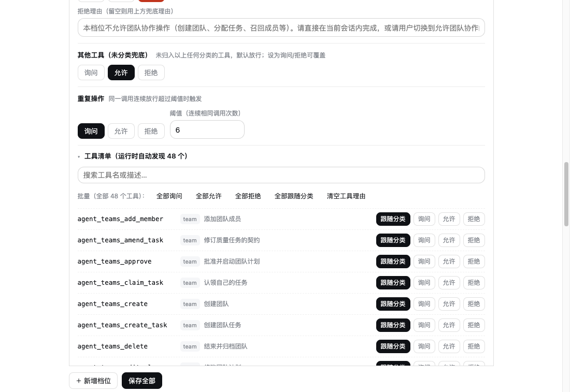Click the 工具清单 section heading text
The image size is (570, 392).
[136, 156]
